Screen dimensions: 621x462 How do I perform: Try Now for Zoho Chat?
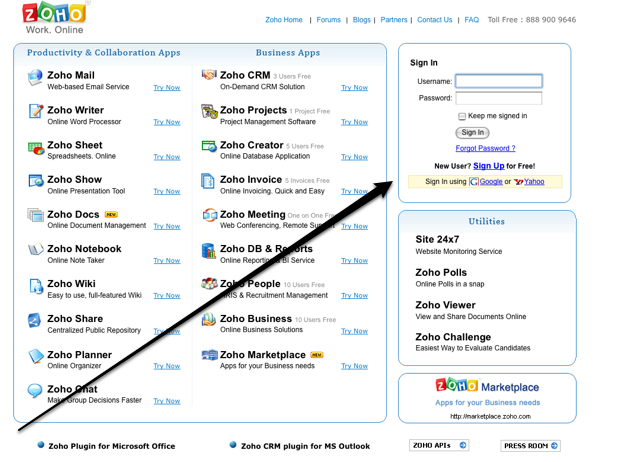coord(167,401)
